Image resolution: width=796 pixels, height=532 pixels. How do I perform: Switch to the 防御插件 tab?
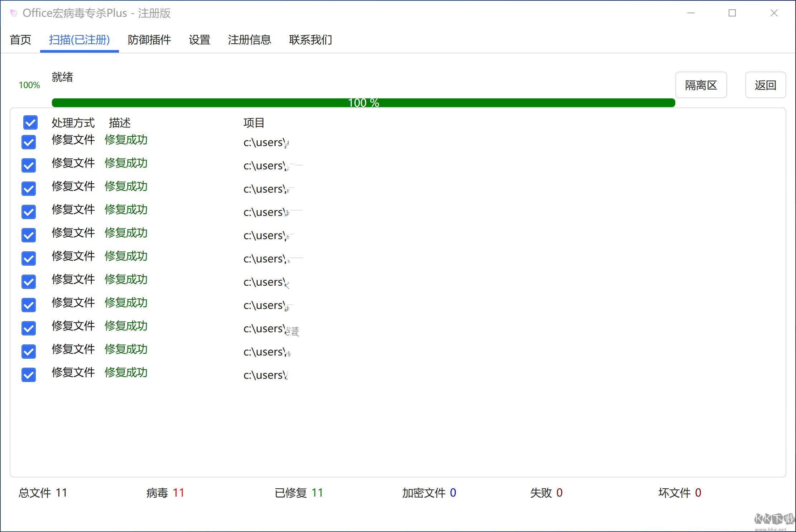tap(149, 40)
